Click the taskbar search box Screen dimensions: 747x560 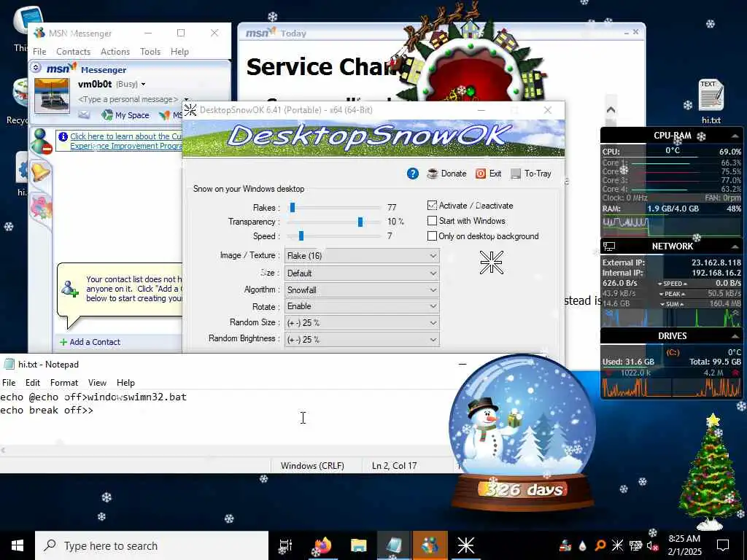(x=152, y=545)
